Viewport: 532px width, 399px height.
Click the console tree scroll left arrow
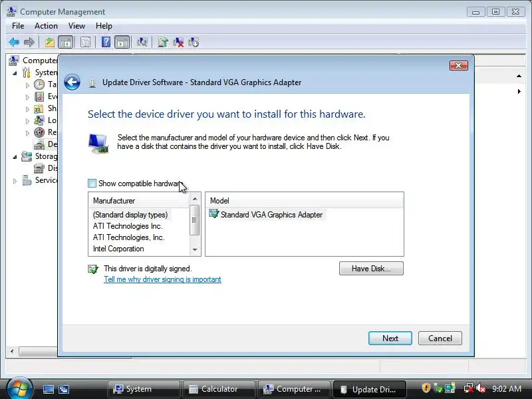click(x=12, y=351)
